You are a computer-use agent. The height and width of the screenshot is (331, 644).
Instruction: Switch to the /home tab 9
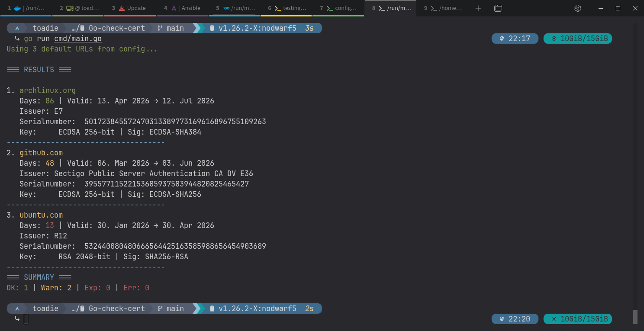pos(443,8)
